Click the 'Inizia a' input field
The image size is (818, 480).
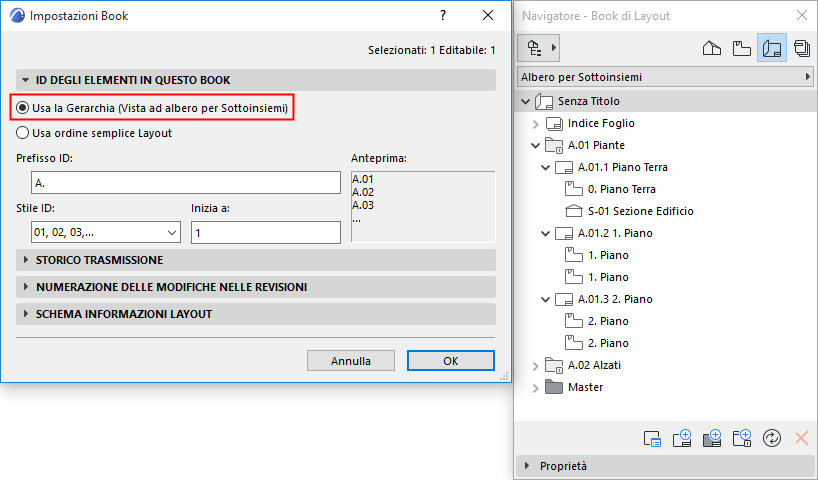click(266, 232)
